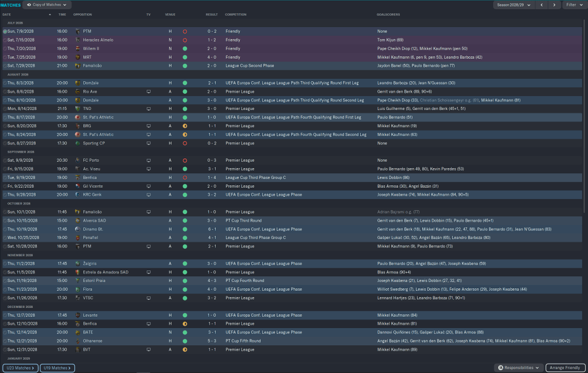Go to the previous season arrow
Viewport: 588px width, 373px height.
[541, 5]
